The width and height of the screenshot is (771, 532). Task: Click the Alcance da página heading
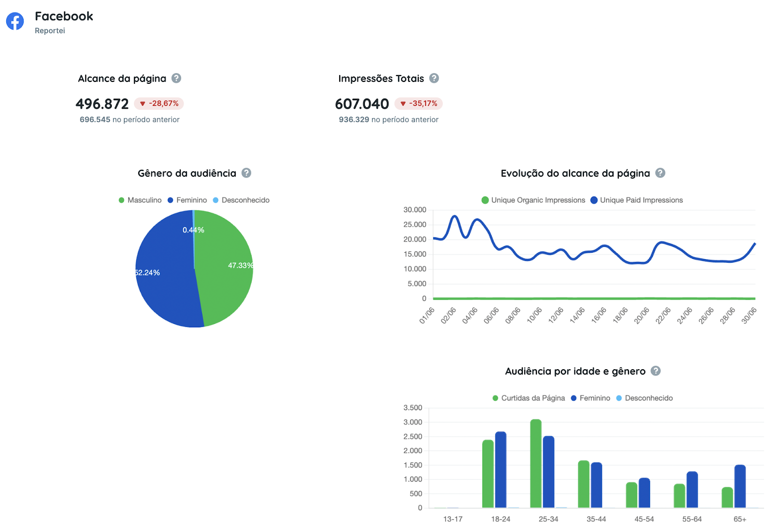click(x=122, y=78)
